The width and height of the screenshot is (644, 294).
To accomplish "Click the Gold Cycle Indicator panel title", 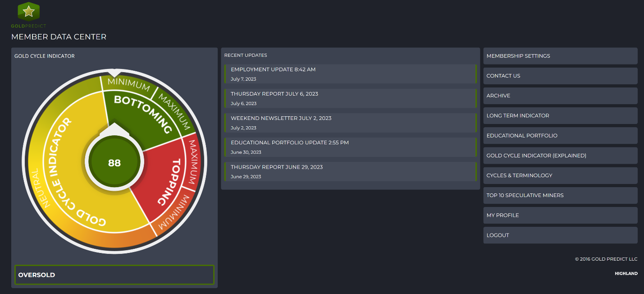I will point(45,56).
